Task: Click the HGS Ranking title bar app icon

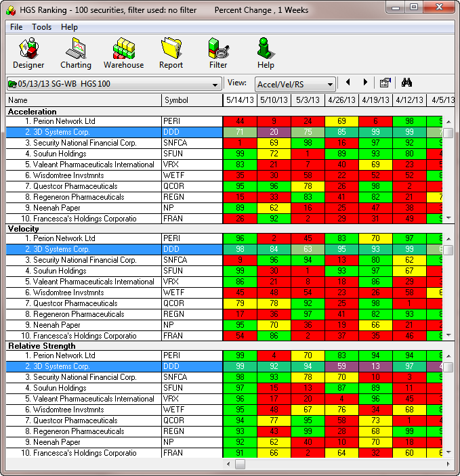Action: tap(11, 10)
